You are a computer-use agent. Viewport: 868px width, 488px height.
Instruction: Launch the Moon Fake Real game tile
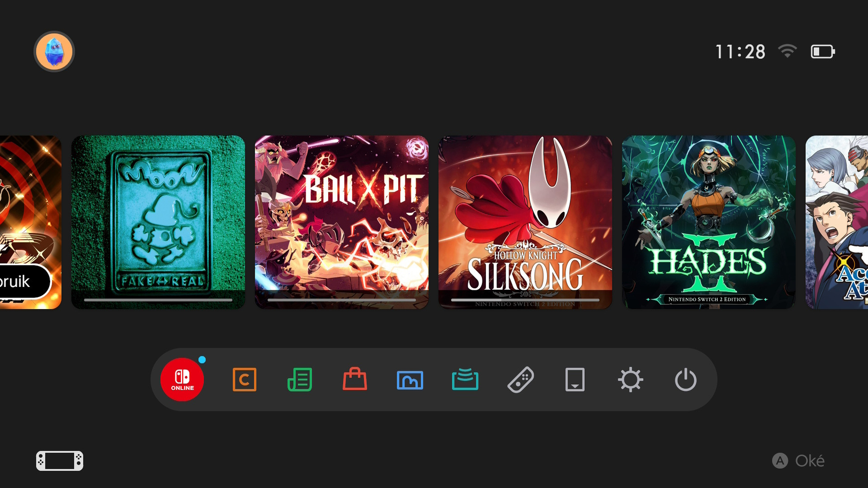tap(158, 222)
